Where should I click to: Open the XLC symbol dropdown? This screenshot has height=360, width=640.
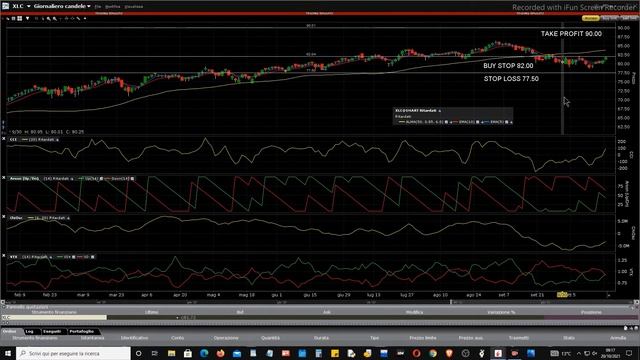[29, 6]
